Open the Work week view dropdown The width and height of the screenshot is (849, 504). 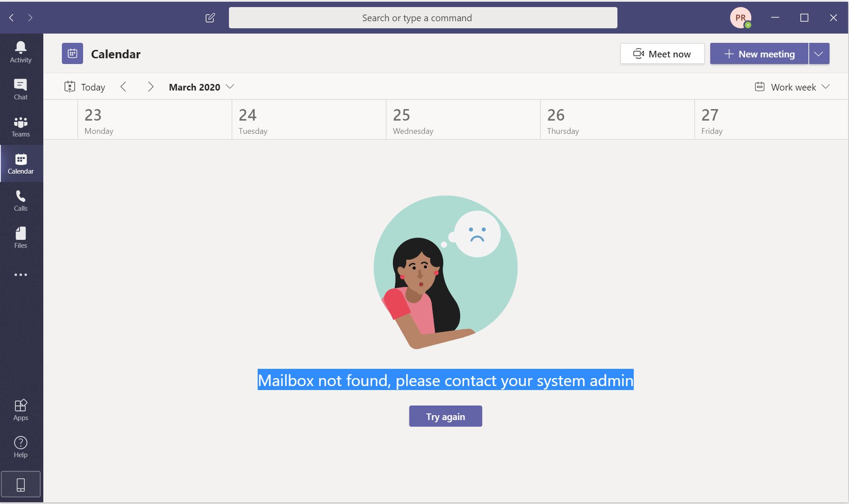[792, 87]
